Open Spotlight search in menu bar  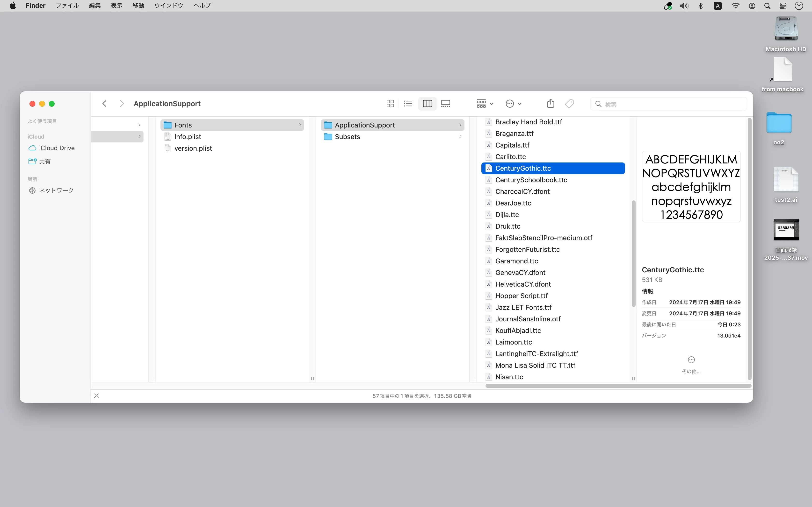point(767,6)
